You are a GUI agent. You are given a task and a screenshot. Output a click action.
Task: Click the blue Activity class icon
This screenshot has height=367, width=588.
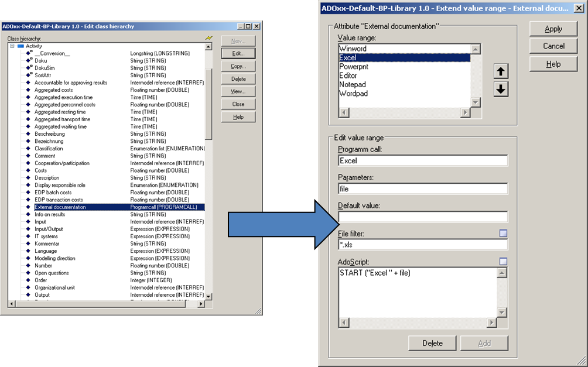tap(20, 46)
